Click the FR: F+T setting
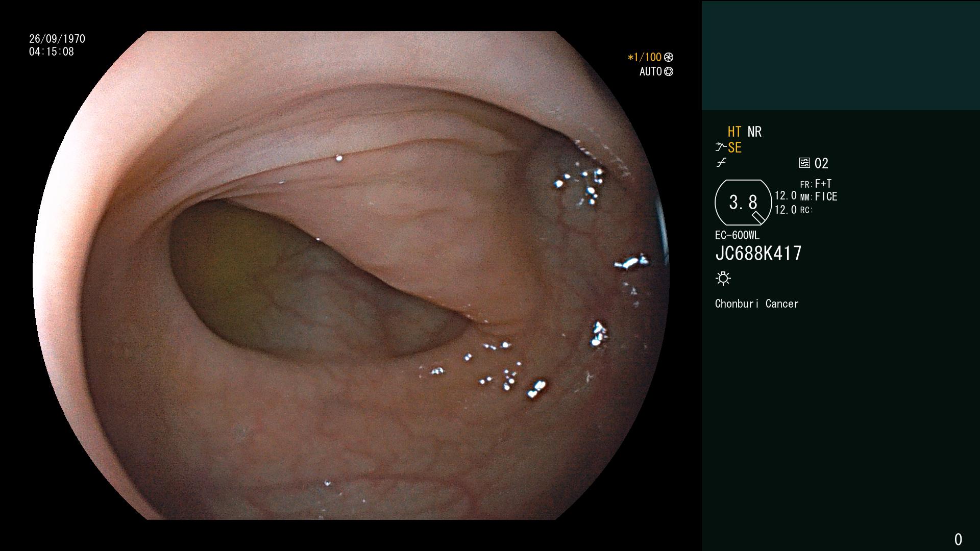The height and width of the screenshot is (551, 980). pyautogui.click(x=816, y=184)
